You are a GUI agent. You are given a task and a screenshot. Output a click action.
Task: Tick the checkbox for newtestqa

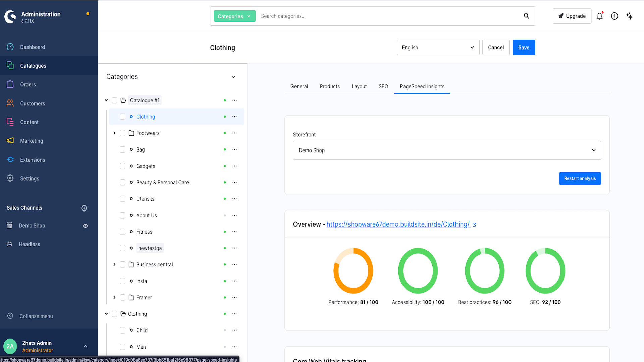pos(123,248)
